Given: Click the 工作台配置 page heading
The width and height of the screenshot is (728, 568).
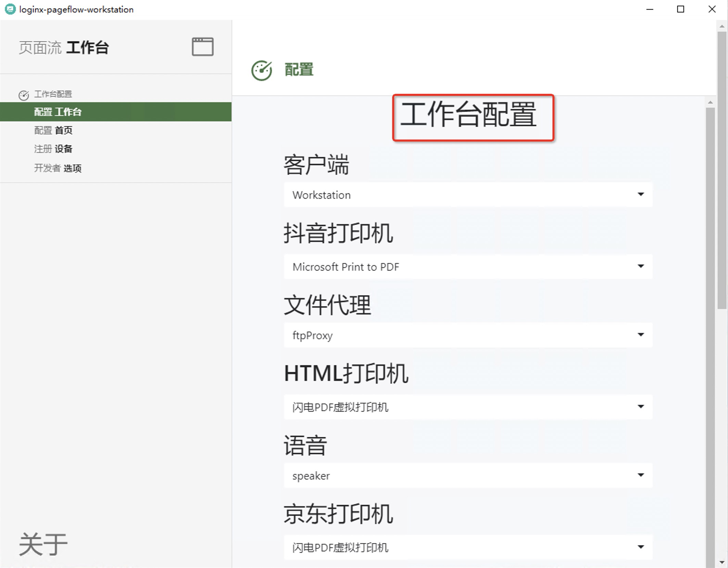Looking at the screenshot, I should click(468, 115).
